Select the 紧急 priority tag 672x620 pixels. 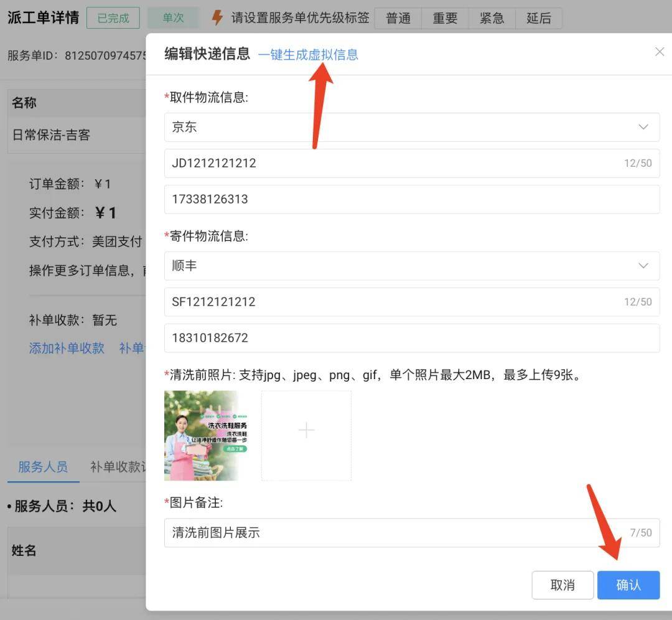pos(492,19)
